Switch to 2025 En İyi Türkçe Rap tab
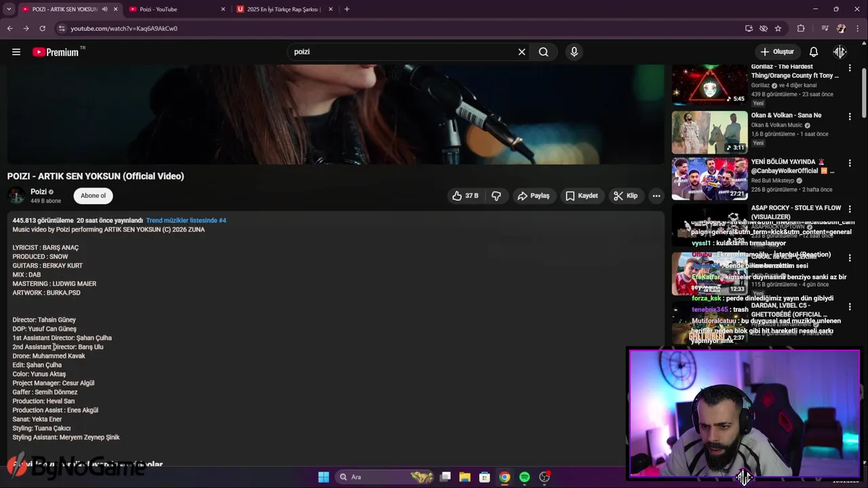The image size is (868, 488). (283, 9)
